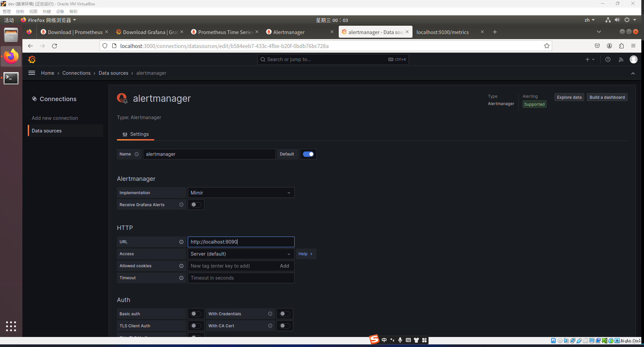Click the With CA Cert info icon
Screen dimensions: 644x347
[x=270, y=326]
